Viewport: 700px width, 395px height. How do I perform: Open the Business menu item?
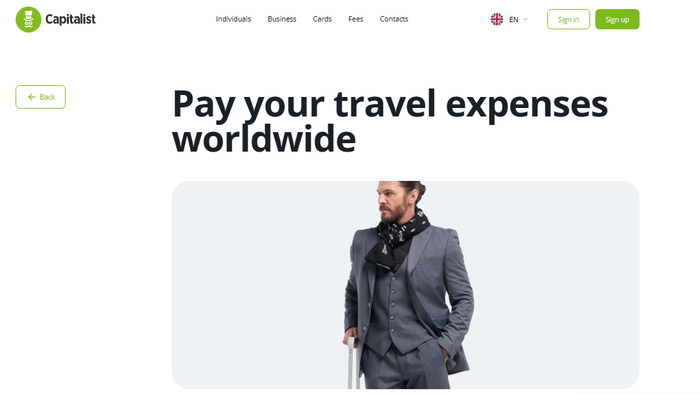(282, 19)
